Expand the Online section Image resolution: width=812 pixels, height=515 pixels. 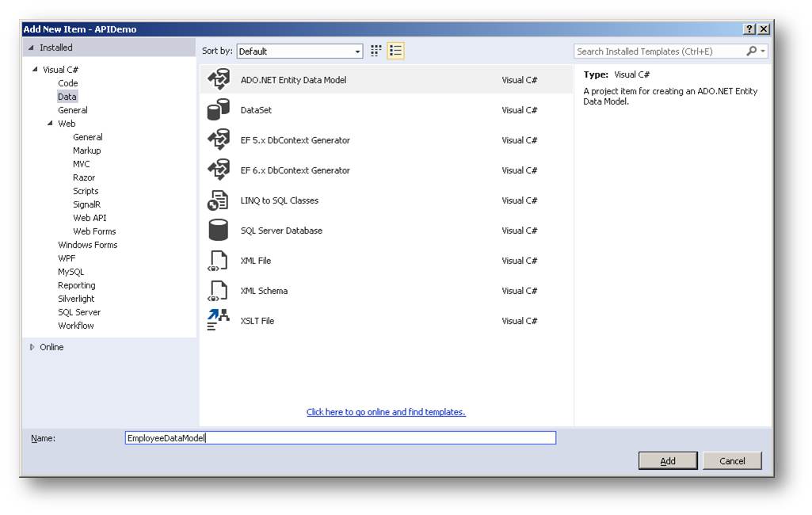pos(32,347)
